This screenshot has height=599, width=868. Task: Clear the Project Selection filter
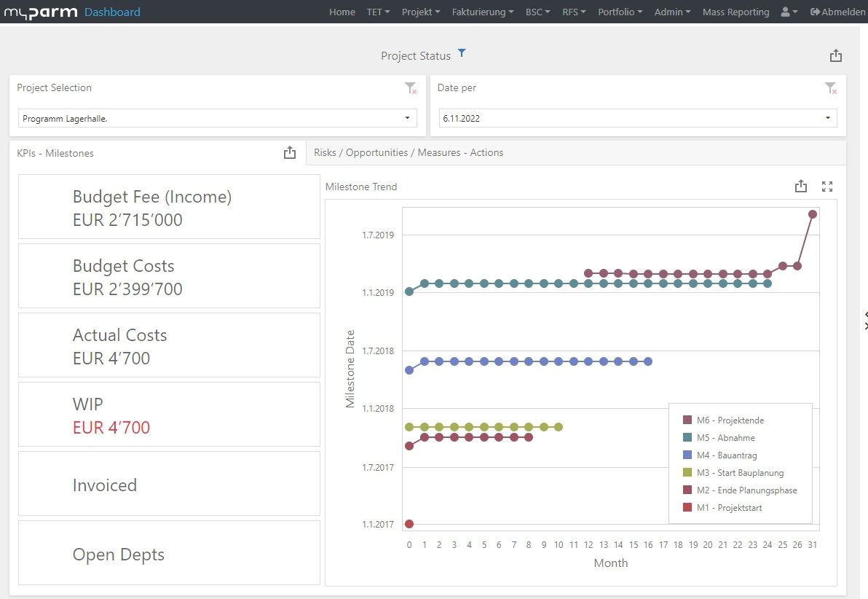[x=411, y=88]
